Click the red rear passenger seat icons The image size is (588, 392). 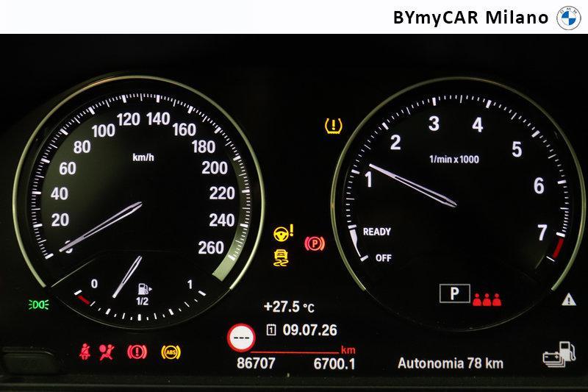coord(487,299)
